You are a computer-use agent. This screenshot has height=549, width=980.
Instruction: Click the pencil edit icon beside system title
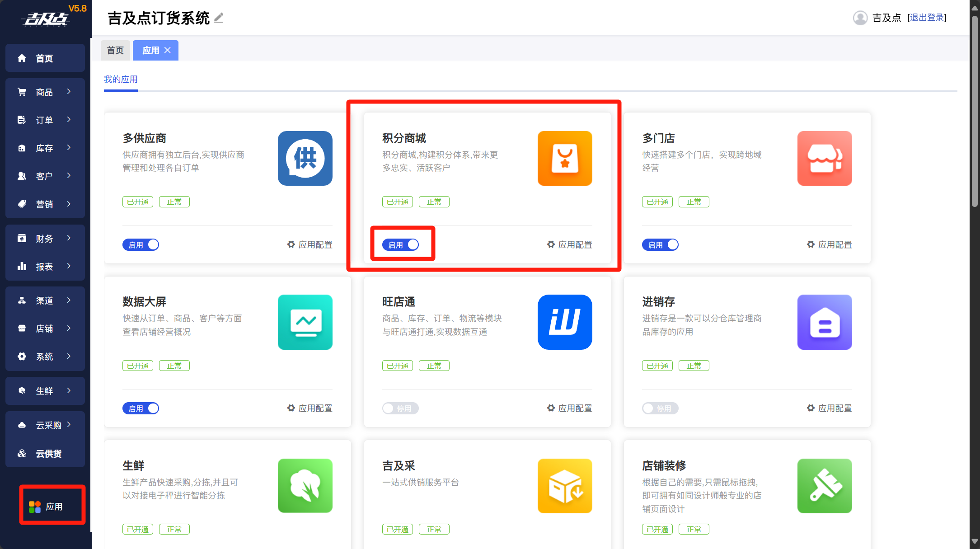pyautogui.click(x=219, y=18)
